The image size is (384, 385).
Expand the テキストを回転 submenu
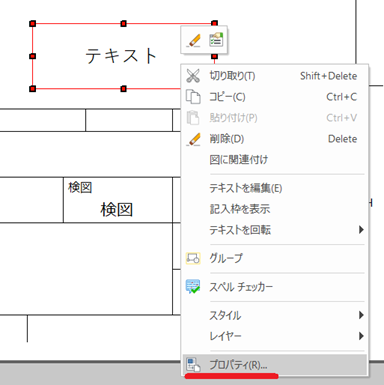point(275,230)
